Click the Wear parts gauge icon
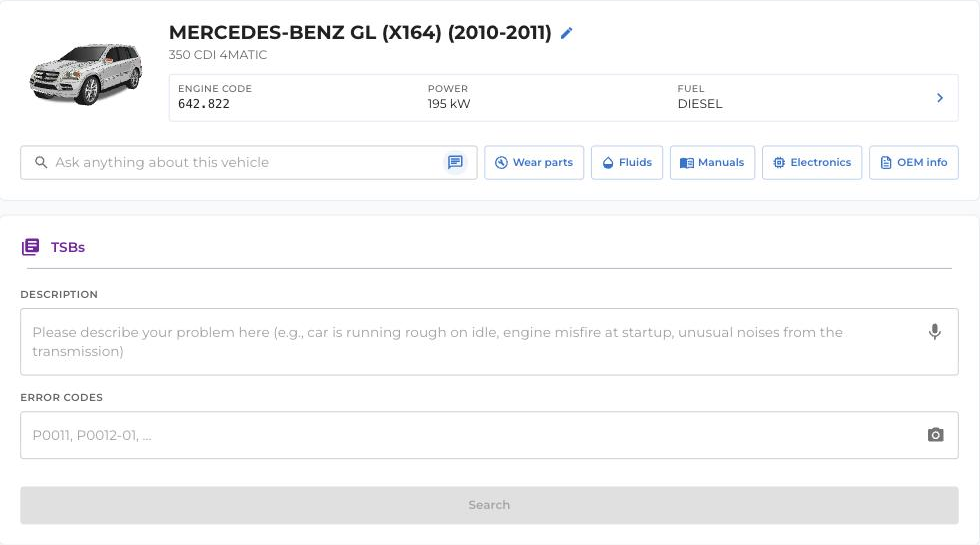The height and width of the screenshot is (545, 980). pyautogui.click(x=501, y=162)
